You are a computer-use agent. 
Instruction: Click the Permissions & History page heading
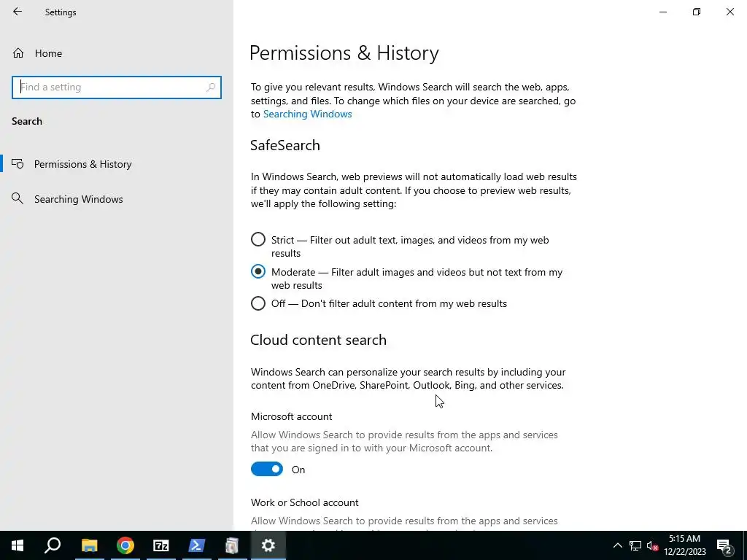344,52
